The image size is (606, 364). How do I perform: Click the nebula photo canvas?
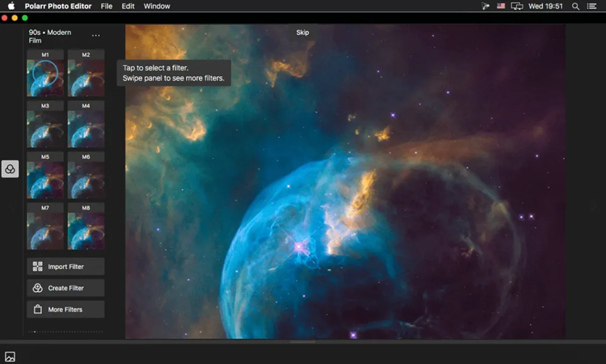pyautogui.click(x=345, y=182)
